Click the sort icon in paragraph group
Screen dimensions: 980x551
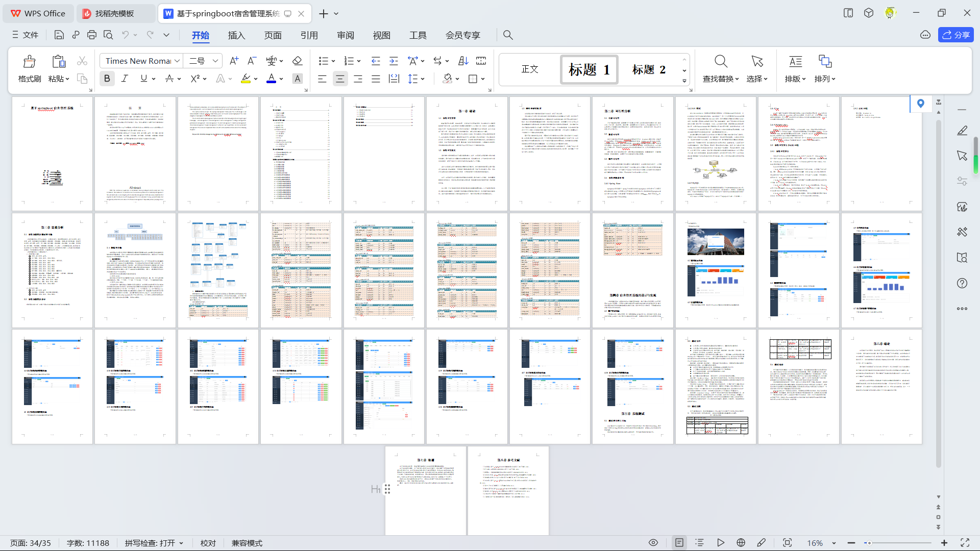(463, 61)
